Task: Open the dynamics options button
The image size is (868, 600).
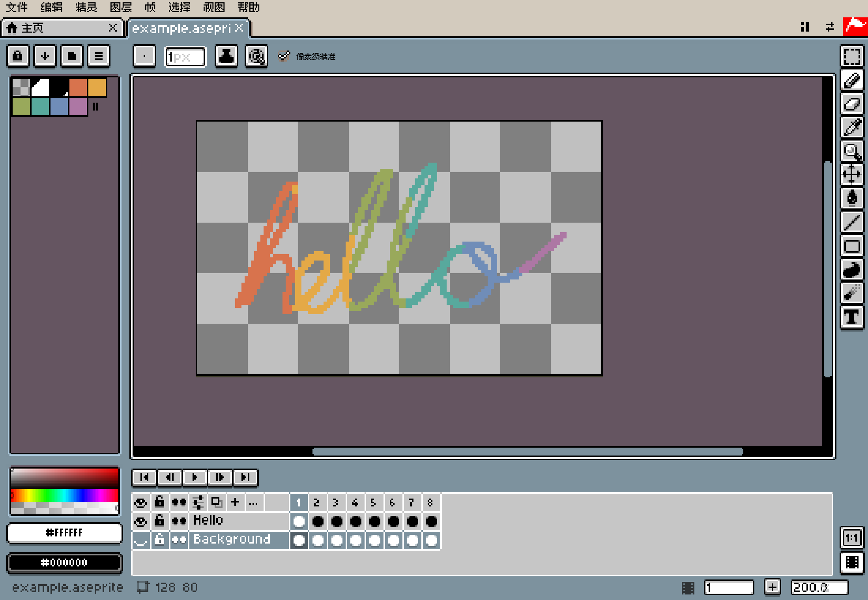Action: point(256,56)
